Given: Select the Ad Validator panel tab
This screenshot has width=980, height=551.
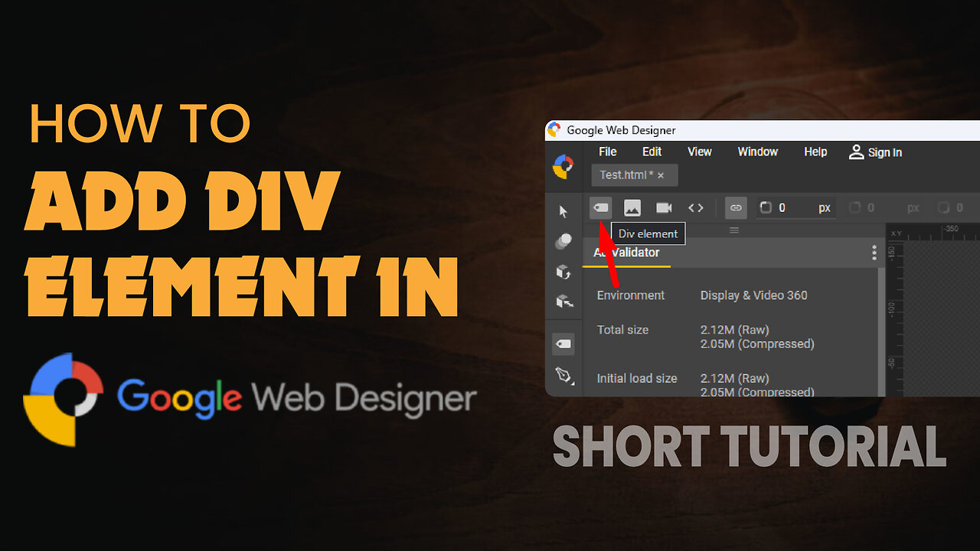Looking at the screenshot, I should coord(626,253).
